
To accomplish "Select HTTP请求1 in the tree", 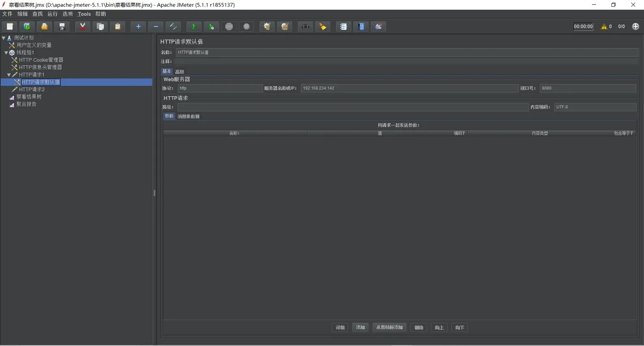I will tap(32, 74).
